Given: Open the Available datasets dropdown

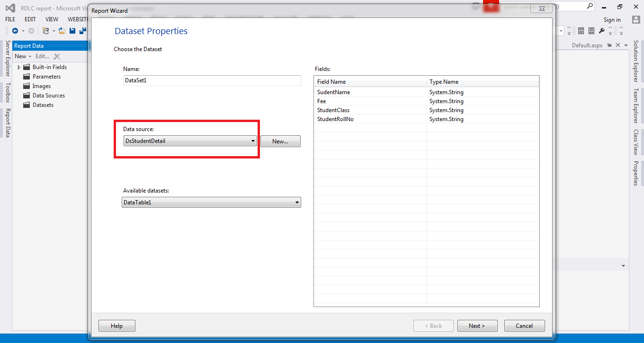Looking at the screenshot, I should 298,202.
